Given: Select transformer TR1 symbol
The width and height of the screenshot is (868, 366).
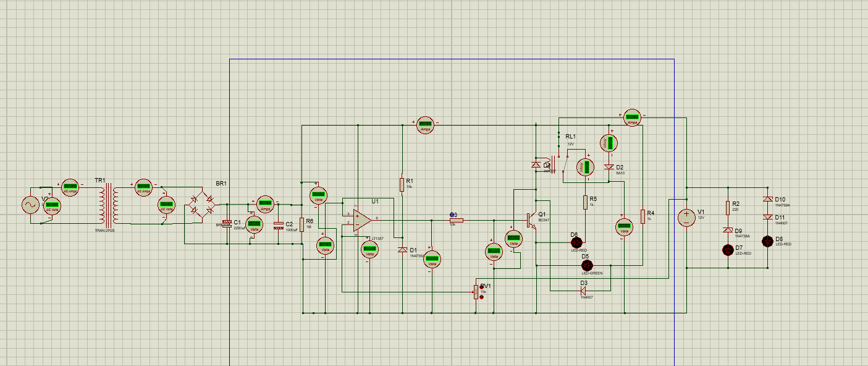Looking at the screenshot, I should pyautogui.click(x=107, y=205).
